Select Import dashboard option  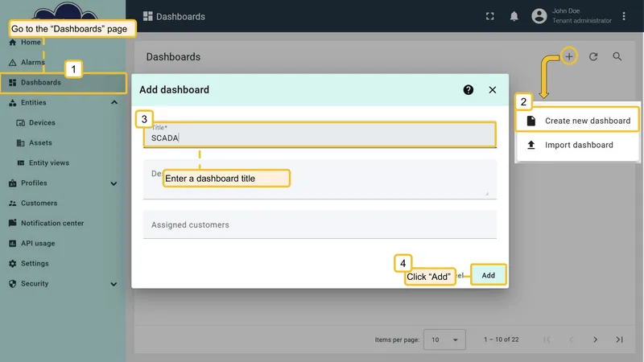[x=577, y=145]
